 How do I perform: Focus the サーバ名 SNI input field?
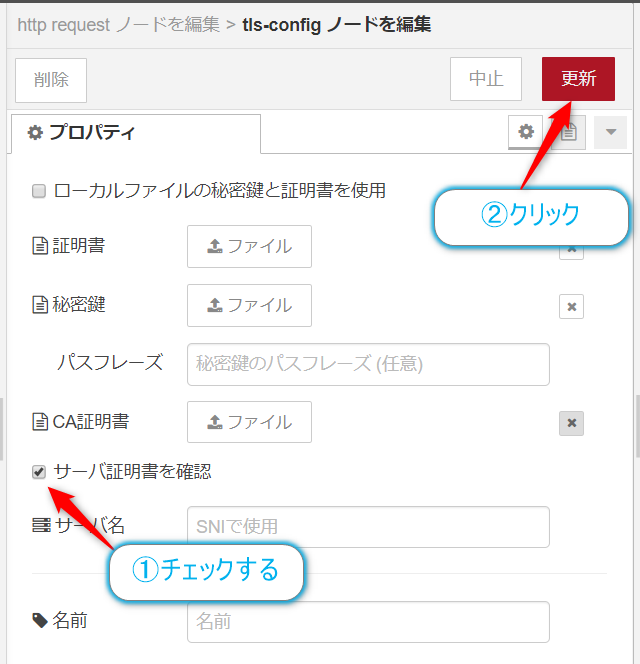(368, 527)
